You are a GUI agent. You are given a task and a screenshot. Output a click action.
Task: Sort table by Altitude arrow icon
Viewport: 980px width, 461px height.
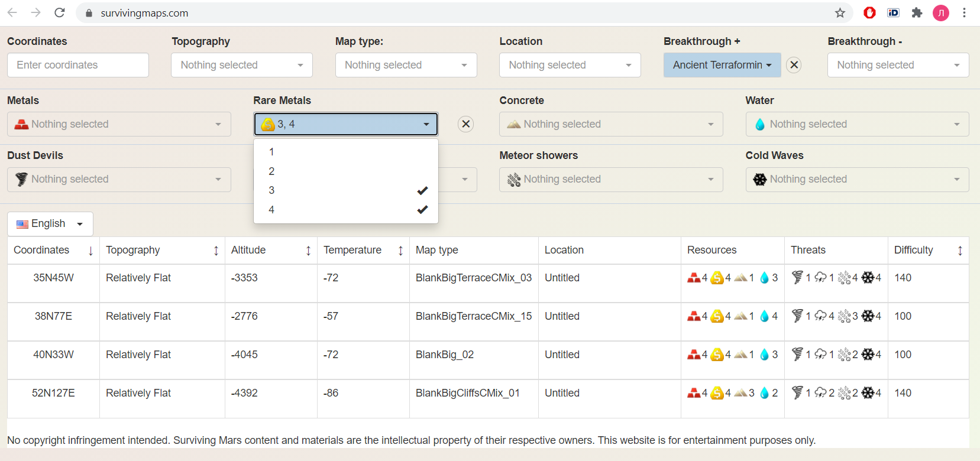pyautogui.click(x=308, y=251)
